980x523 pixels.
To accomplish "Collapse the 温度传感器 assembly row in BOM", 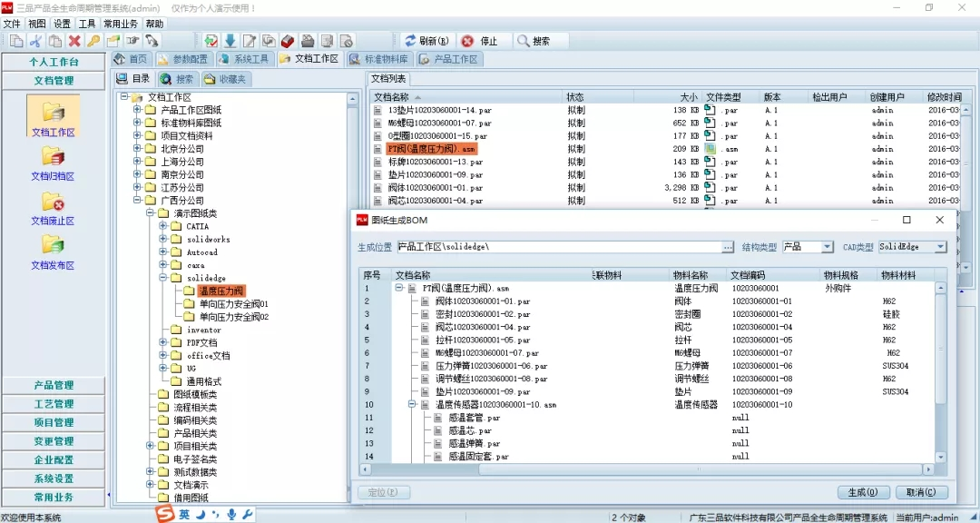I will 411,405.
